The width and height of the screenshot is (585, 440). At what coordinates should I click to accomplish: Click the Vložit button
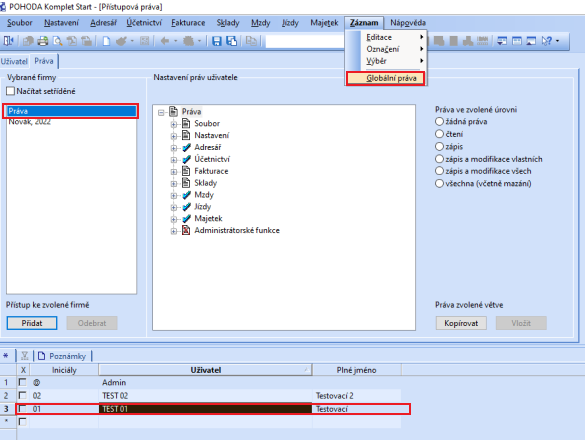pyautogui.click(x=521, y=323)
